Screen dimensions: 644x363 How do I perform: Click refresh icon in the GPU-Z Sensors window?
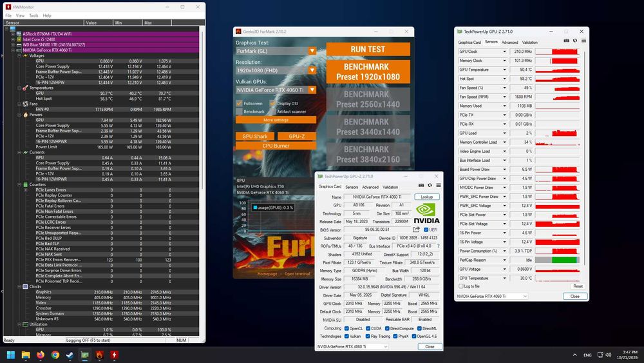click(575, 41)
